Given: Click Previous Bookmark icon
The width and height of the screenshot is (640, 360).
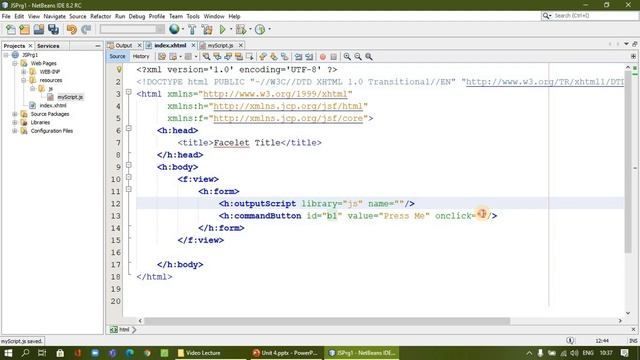Looking at the screenshot, I should 263,57.
